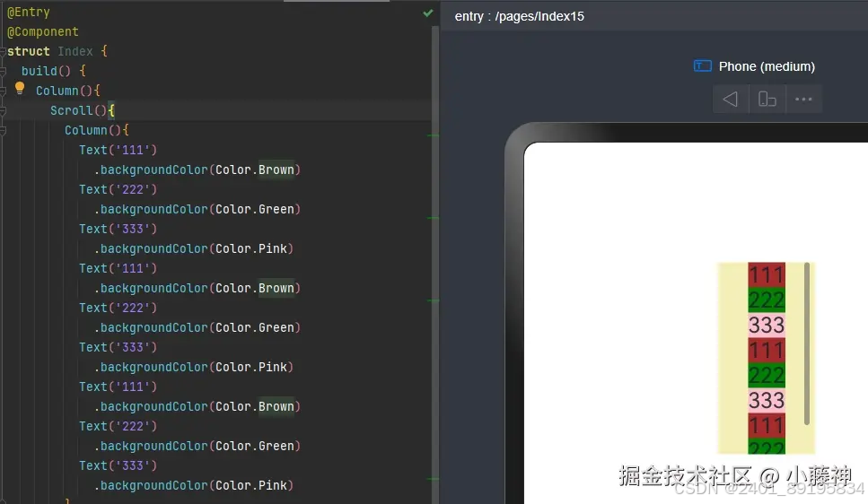This screenshot has height=504, width=868.
Task: Click the first Color.Pink in the code
Action: pos(250,249)
